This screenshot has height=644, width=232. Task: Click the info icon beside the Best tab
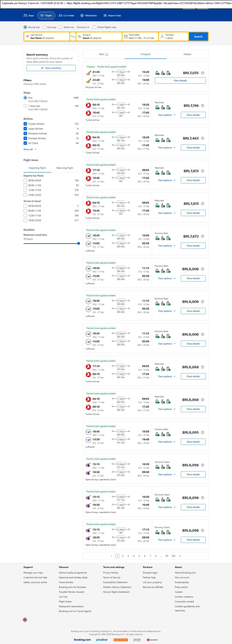coord(107,55)
